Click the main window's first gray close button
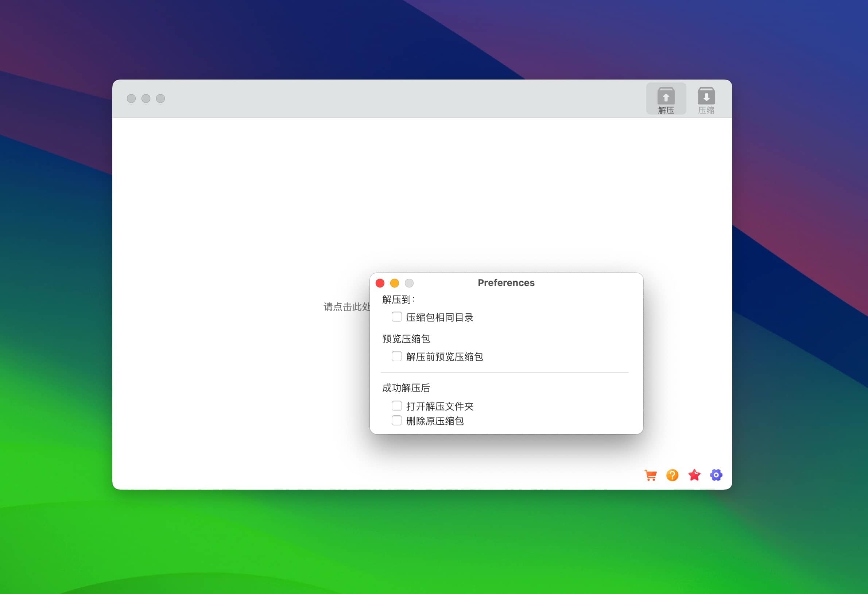Viewport: 868px width, 594px height. click(131, 99)
